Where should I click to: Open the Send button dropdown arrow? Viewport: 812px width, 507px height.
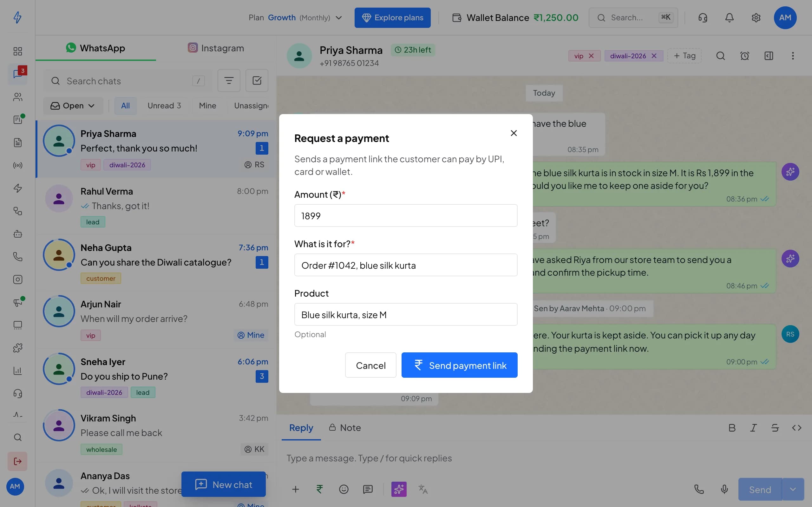[793, 489]
